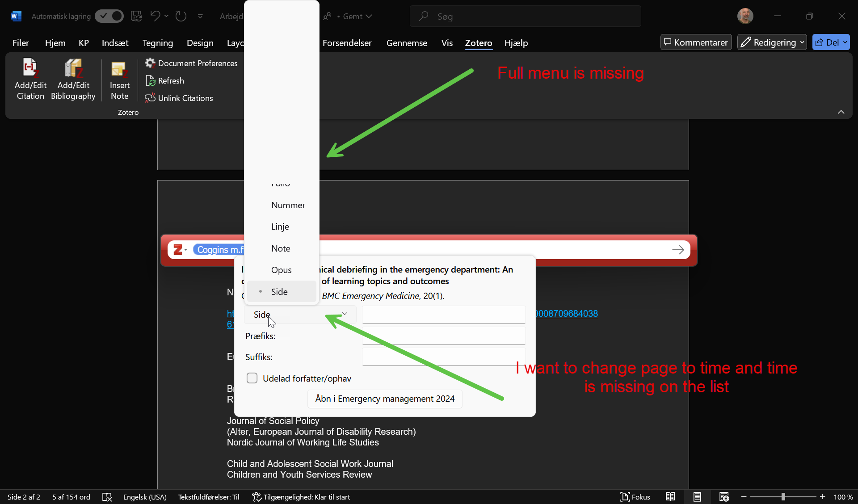Click the Add/Edit Citation icon
Viewport: 858px width, 504px height.
pos(30,68)
